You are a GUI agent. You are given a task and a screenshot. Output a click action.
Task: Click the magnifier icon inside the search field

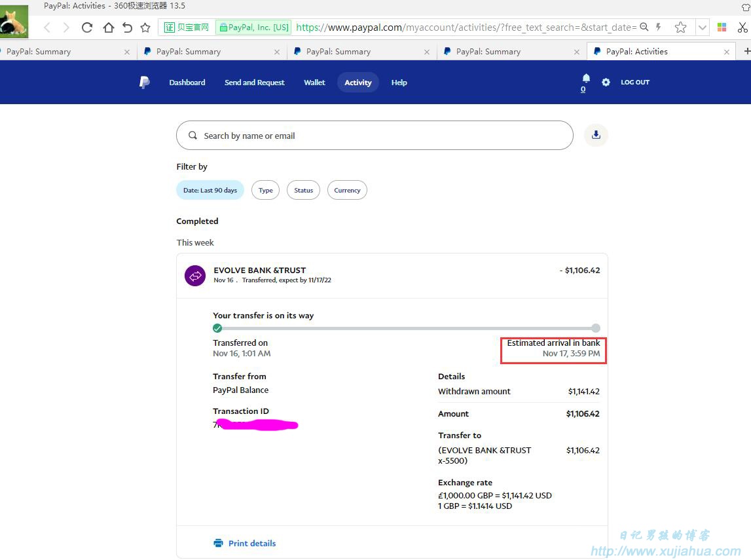(x=192, y=136)
